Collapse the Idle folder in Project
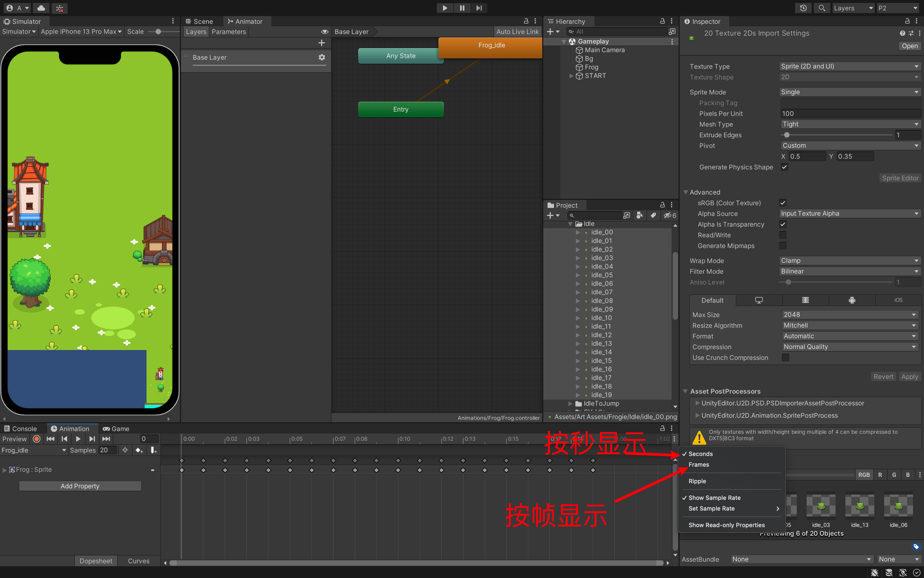This screenshot has width=924, height=578. click(570, 224)
